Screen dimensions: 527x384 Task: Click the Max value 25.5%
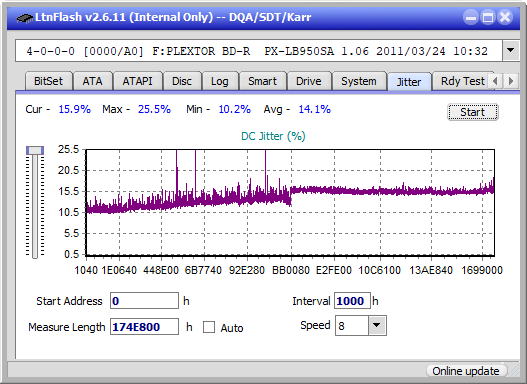pyautogui.click(x=154, y=109)
